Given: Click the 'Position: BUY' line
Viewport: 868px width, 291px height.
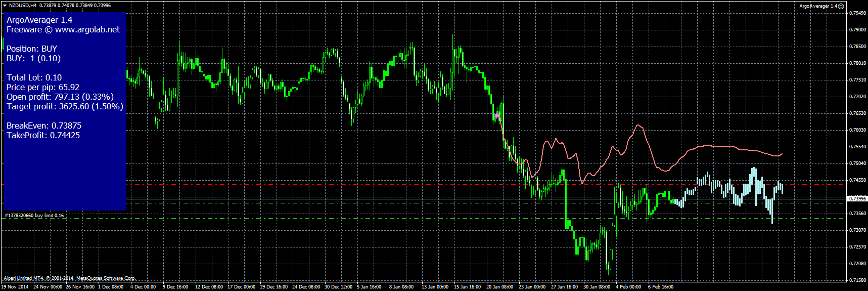Looking at the screenshot, I should tap(32, 49).
